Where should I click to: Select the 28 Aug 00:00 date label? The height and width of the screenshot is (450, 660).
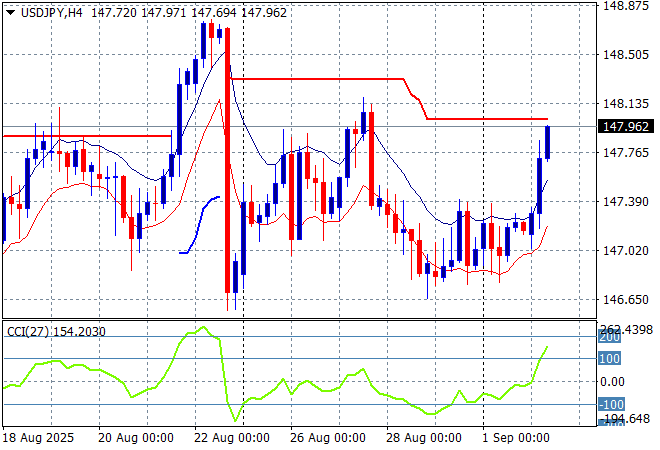(x=423, y=438)
